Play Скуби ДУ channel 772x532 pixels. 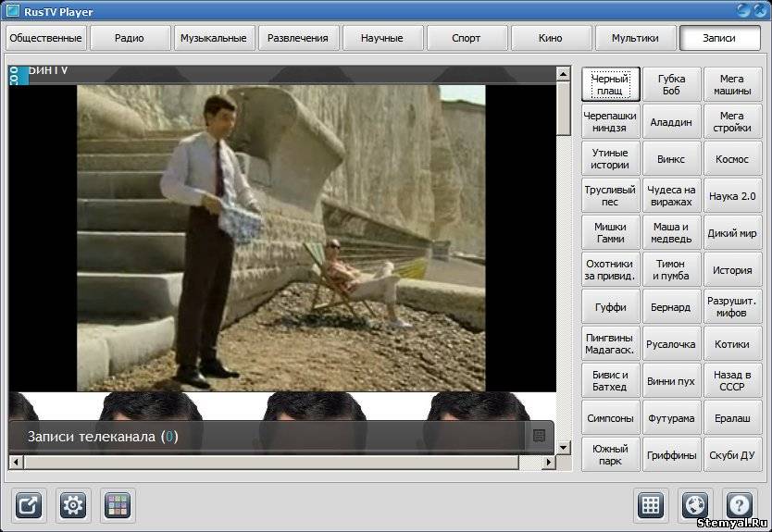point(732,454)
